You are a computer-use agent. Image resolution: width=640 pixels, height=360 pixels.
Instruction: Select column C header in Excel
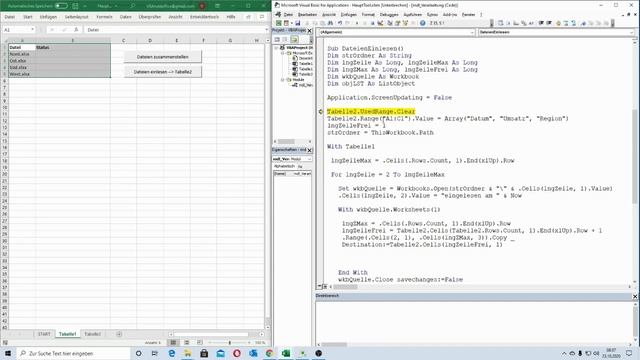pyautogui.click(x=123, y=40)
